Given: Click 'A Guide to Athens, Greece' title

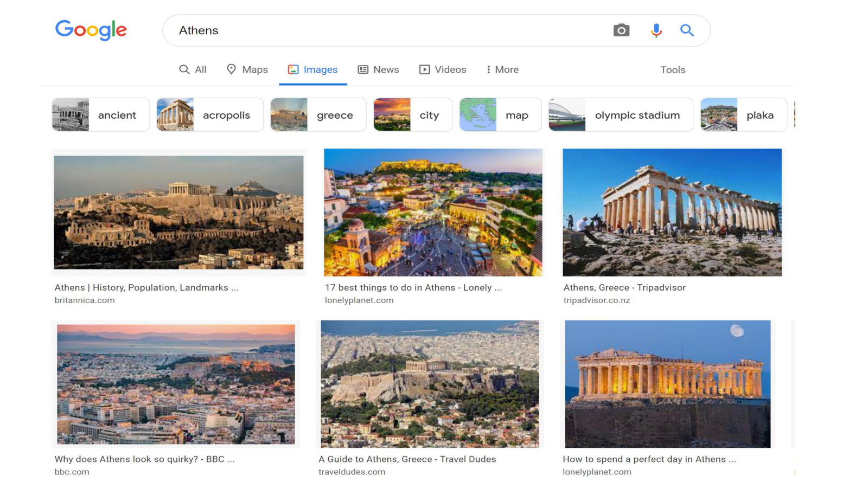Looking at the screenshot, I should click(x=407, y=459).
